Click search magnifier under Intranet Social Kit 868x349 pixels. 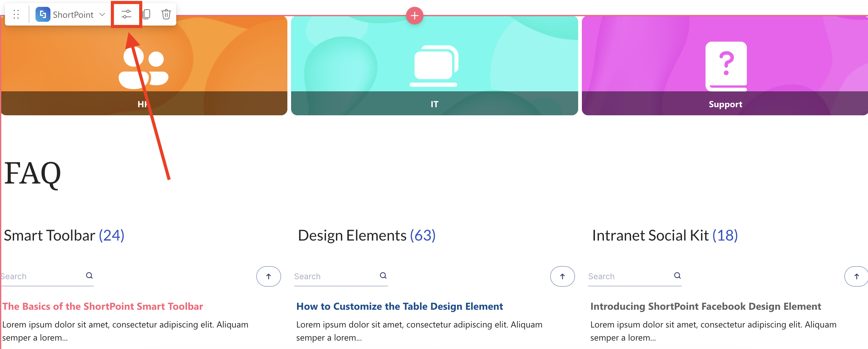[x=677, y=275]
